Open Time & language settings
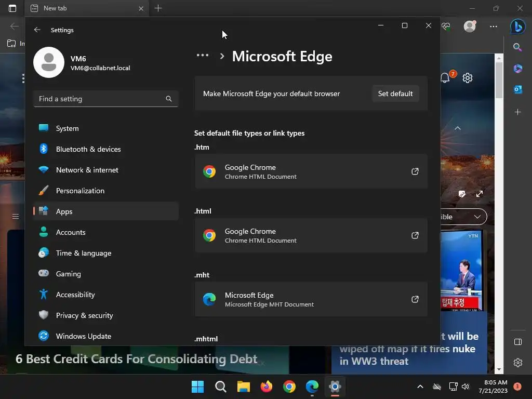 tap(106, 253)
